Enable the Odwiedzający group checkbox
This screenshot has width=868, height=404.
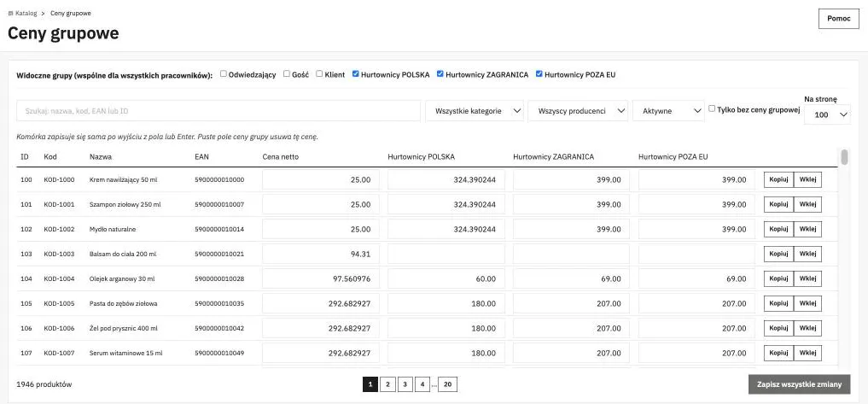(x=223, y=73)
